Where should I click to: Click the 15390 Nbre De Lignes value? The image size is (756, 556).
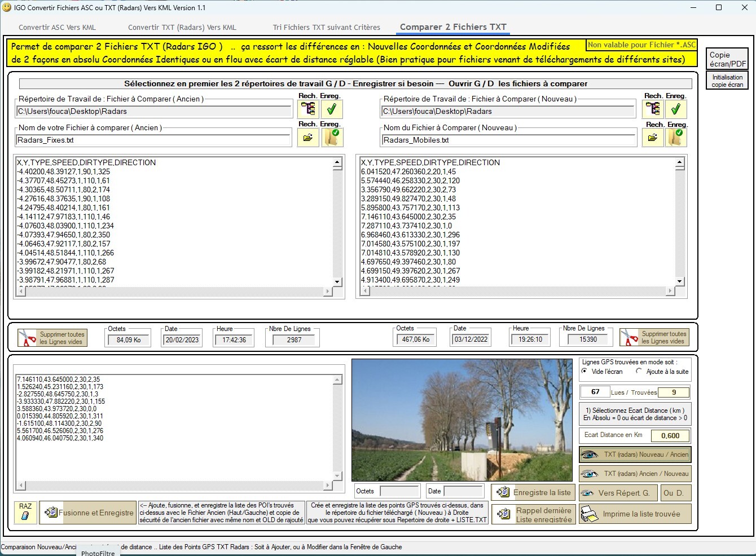[588, 339]
